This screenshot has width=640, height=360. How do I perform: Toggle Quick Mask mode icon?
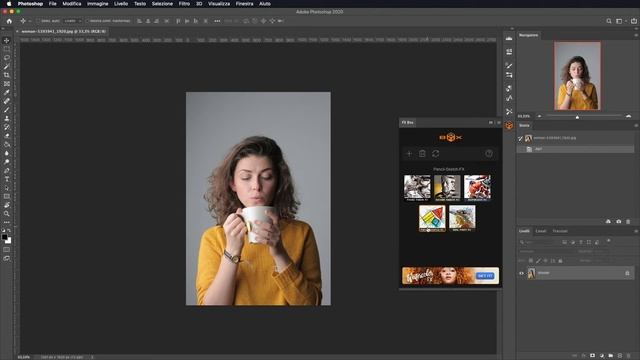[7, 250]
